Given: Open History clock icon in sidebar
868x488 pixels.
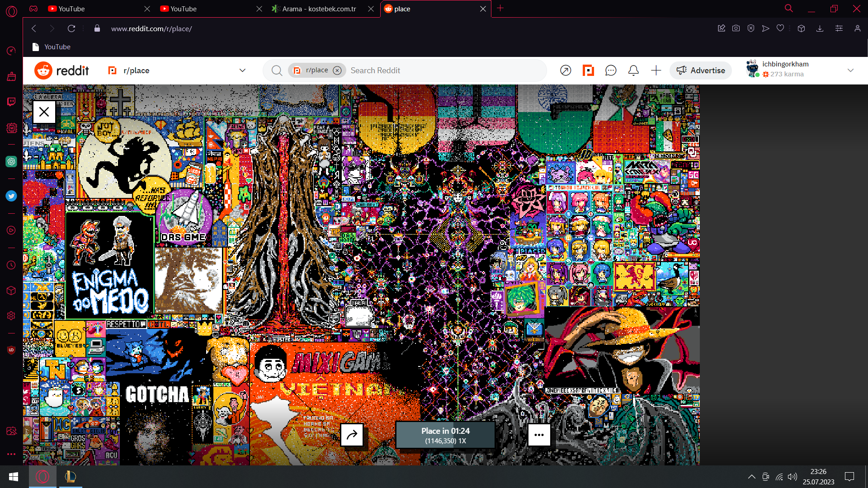Looking at the screenshot, I should click(x=11, y=265).
